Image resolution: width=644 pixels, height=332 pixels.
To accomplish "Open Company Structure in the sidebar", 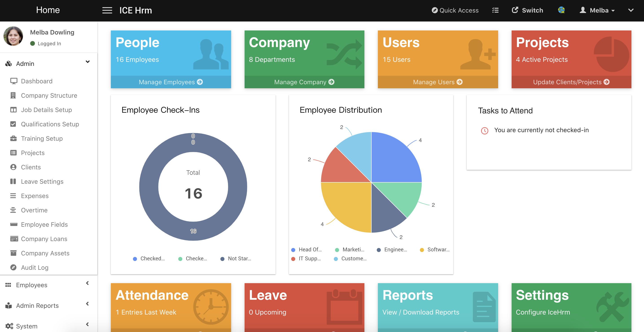I will click(49, 95).
